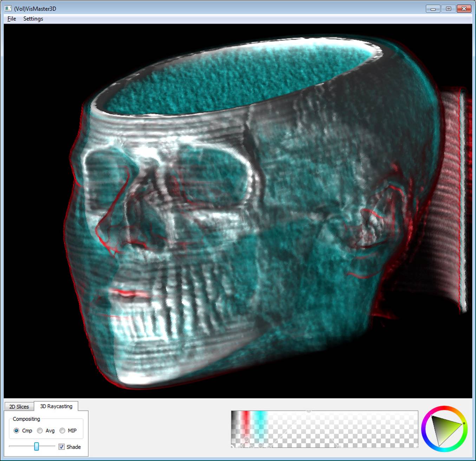This screenshot has height=461, width=476.
Task: Select the Avg compositing mode
Action: (39, 430)
